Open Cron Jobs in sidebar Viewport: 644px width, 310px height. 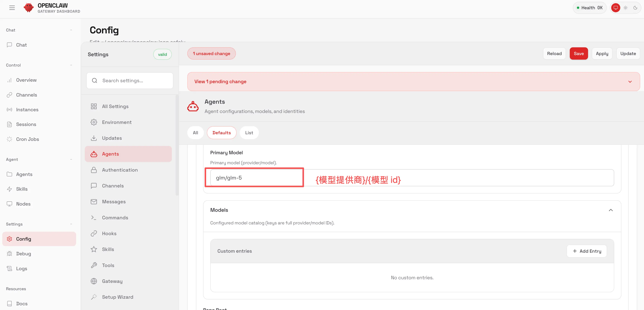click(27, 139)
